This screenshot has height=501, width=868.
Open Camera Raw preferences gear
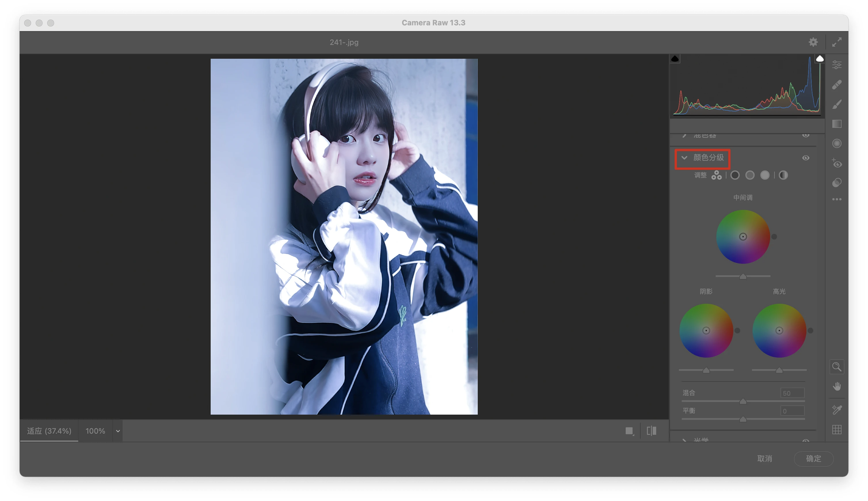813,42
